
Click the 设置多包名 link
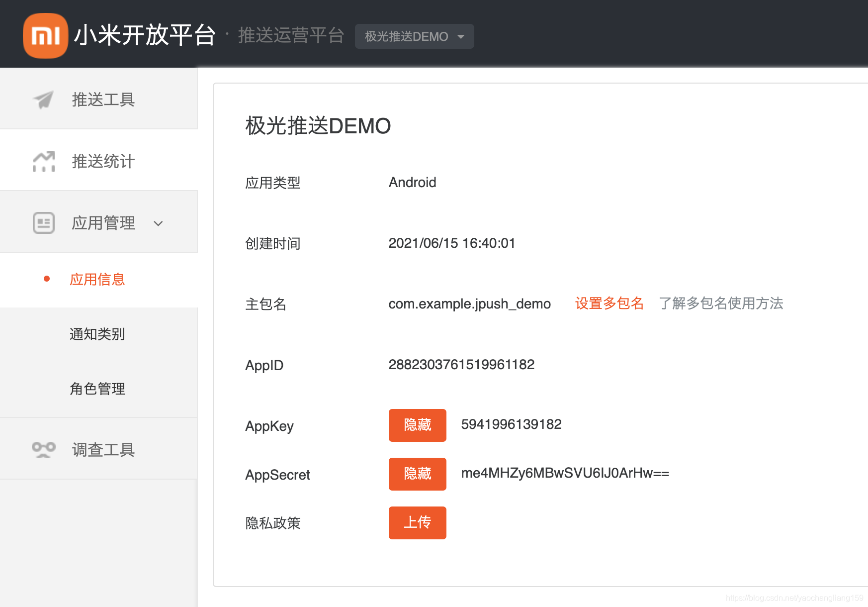coord(609,303)
